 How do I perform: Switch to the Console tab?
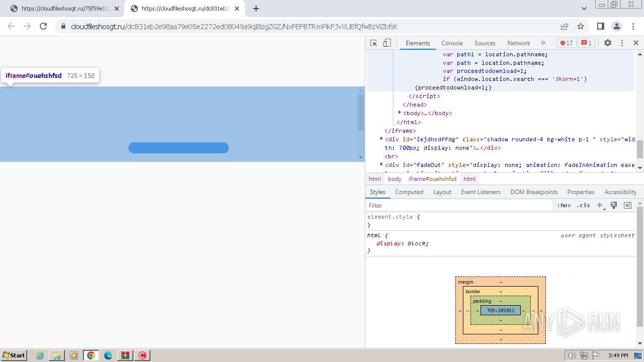(x=452, y=43)
